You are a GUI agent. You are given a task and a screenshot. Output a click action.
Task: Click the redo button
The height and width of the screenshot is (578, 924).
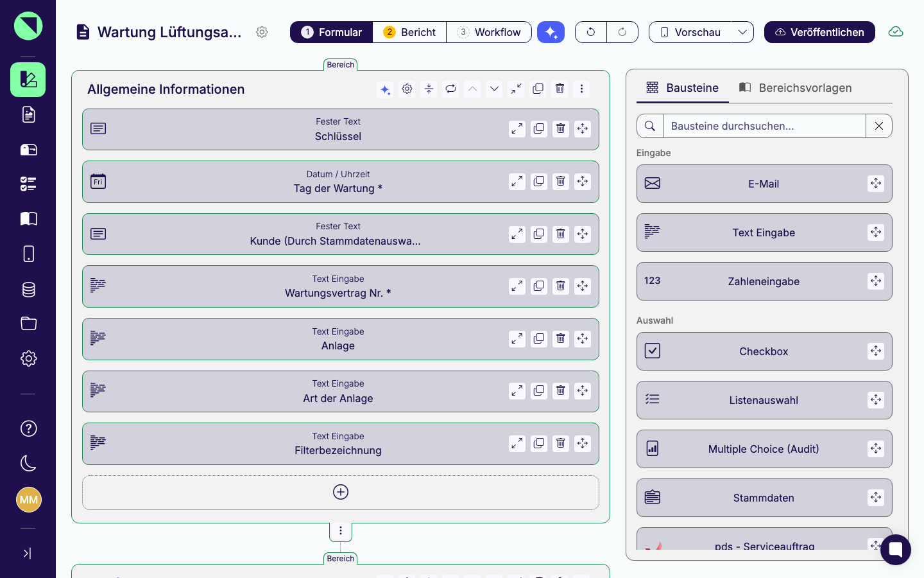[622, 32]
